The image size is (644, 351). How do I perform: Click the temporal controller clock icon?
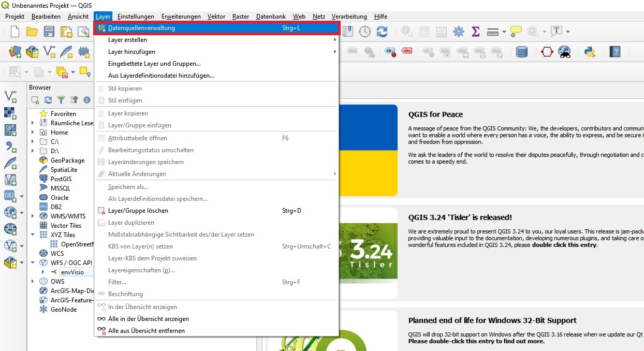(x=365, y=32)
